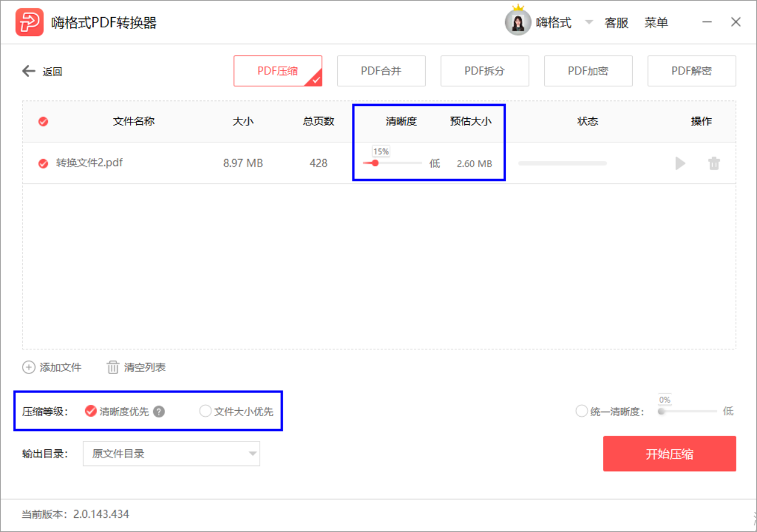Click the version text 2.0.143.434
The height and width of the screenshot is (532, 757).
click(x=101, y=514)
